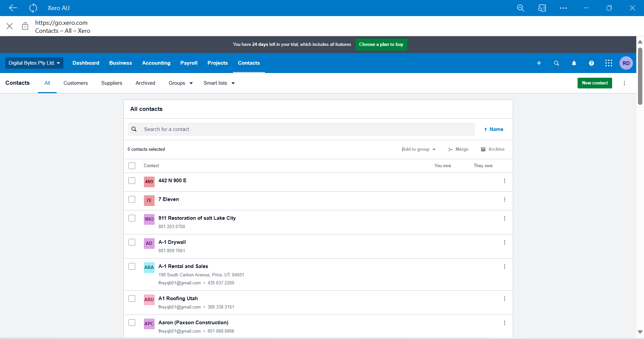Show notifications bell

pyautogui.click(x=574, y=63)
